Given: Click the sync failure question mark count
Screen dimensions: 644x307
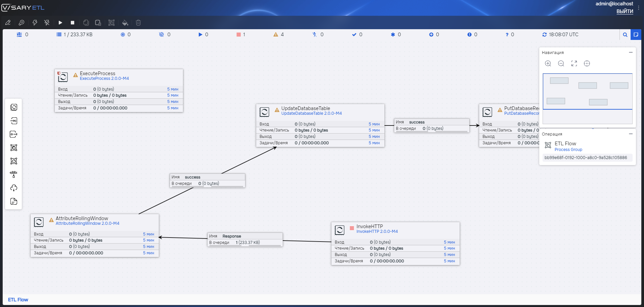Looking at the screenshot, I should 510,35.
